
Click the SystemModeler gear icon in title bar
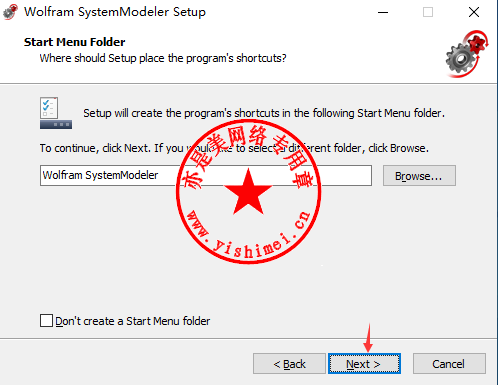click(x=10, y=12)
